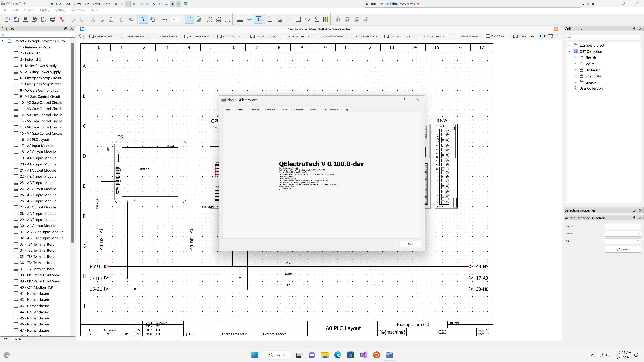
Task: Click the Print icon in toolbar
Action: [53, 19]
